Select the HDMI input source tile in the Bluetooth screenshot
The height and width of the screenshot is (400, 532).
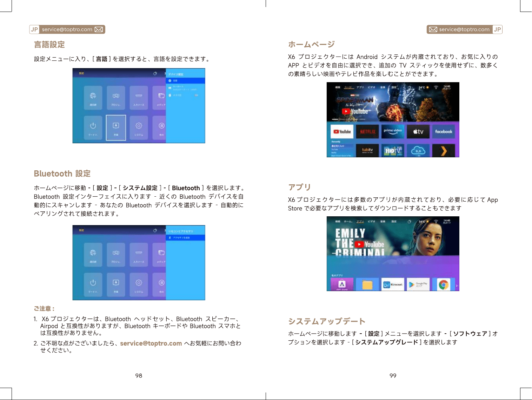(139, 254)
